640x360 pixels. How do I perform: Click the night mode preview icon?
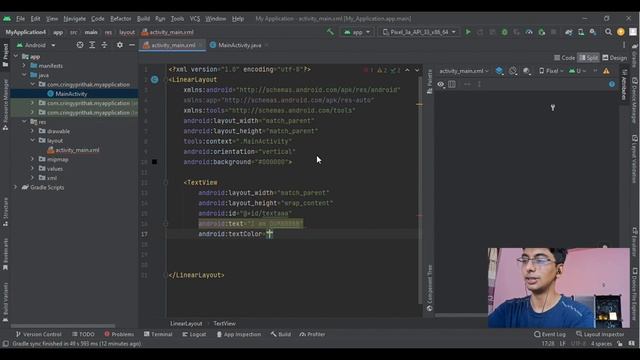527,71
